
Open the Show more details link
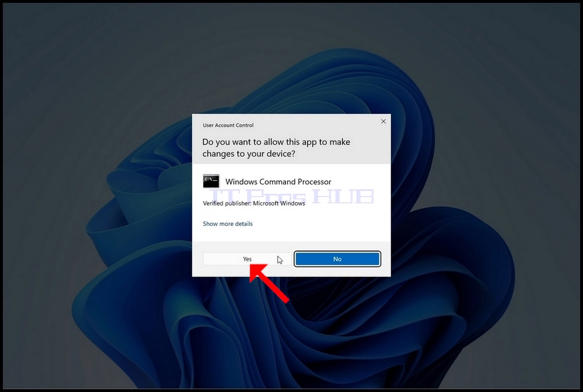(227, 224)
